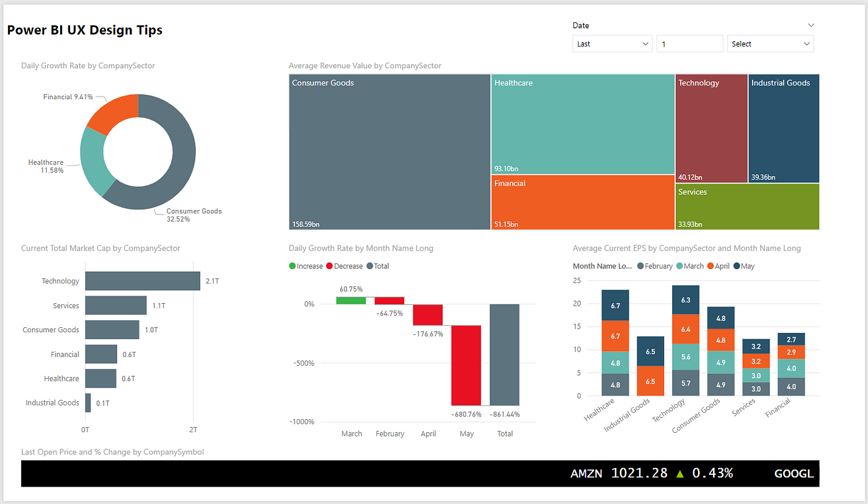Select the April legend marker
The image size is (868, 504).
coord(711,266)
